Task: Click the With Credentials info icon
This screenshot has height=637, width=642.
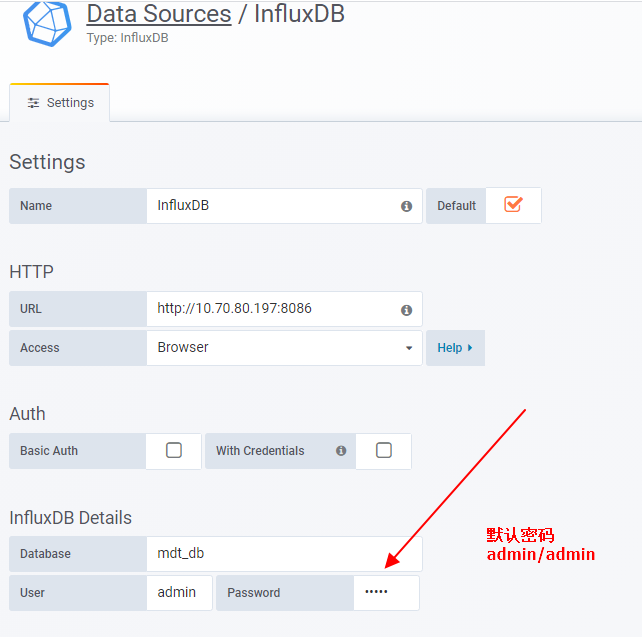Action: tap(341, 451)
